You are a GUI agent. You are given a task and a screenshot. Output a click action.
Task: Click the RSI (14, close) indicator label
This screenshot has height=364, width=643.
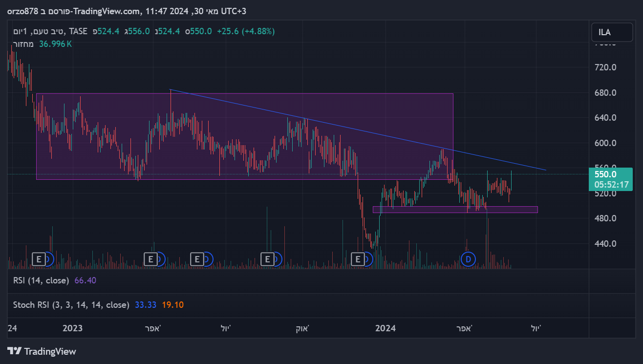[42, 280]
